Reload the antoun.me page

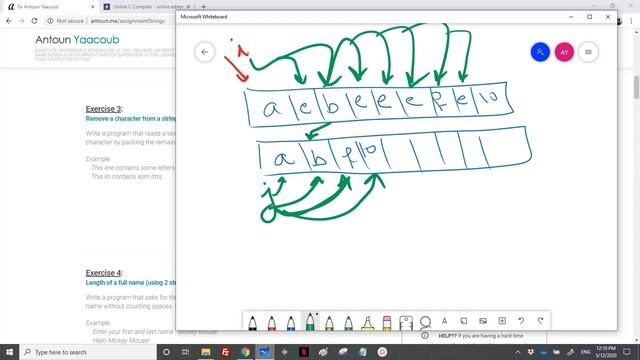click(34, 21)
